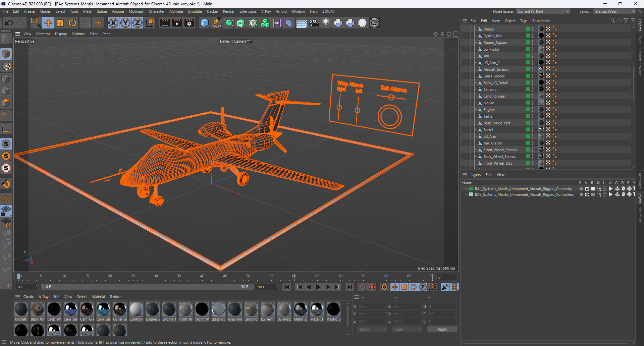Open the V-Ray menu in the main menu bar
This screenshot has width=644, height=346.
tap(266, 11)
